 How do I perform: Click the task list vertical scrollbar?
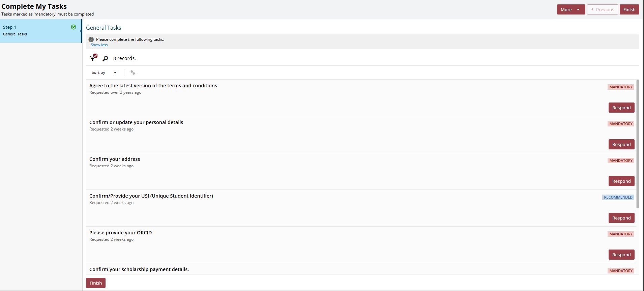tap(637, 144)
